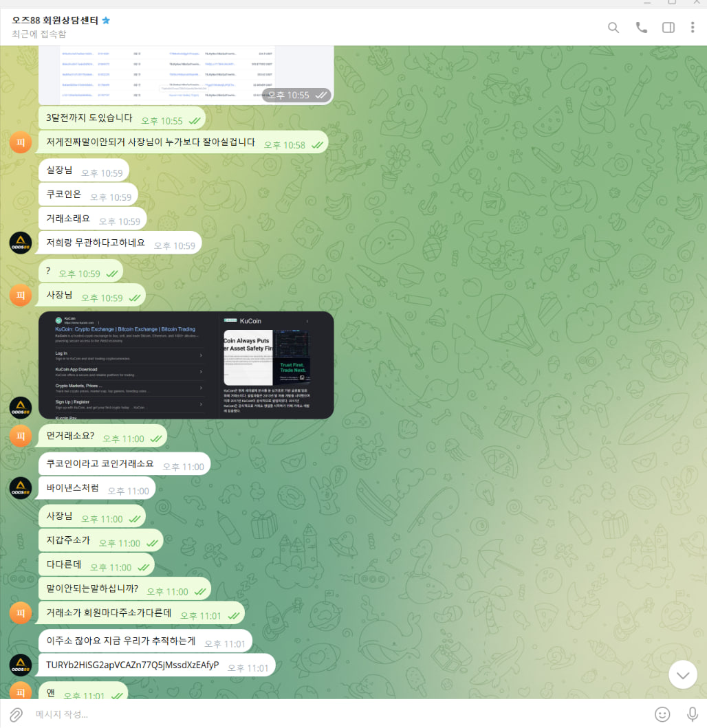Click the orange 피 avatar next to 사장님 message
The image size is (707, 728).
[x=21, y=296]
